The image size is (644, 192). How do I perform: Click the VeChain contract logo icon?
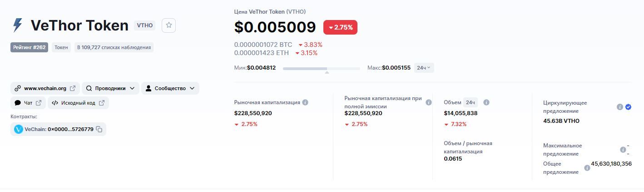pyautogui.click(x=19, y=129)
